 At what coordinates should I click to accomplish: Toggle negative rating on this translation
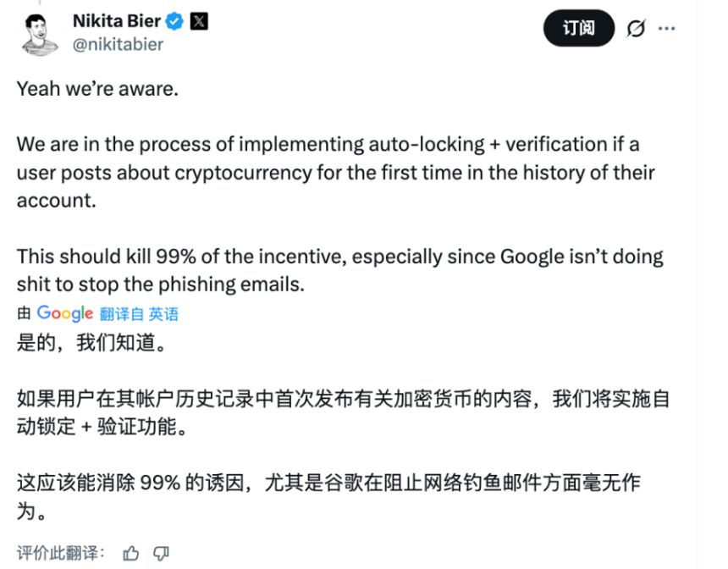tap(161, 552)
